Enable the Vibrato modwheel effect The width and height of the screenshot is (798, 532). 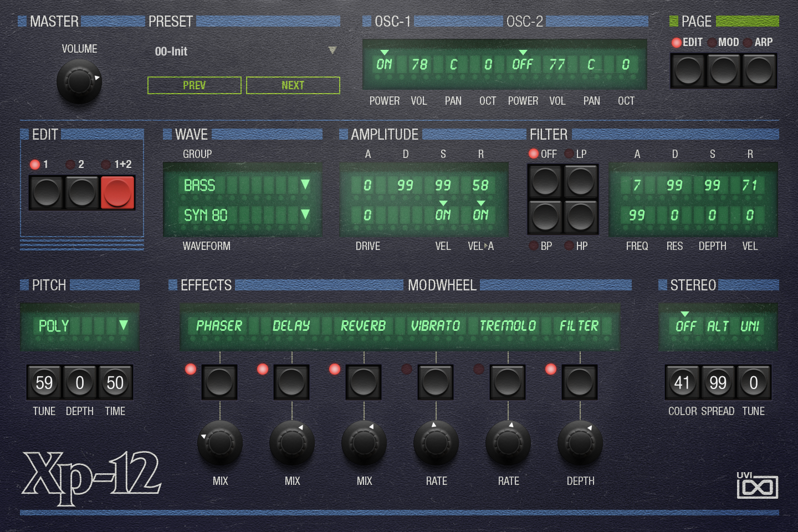tap(436, 382)
